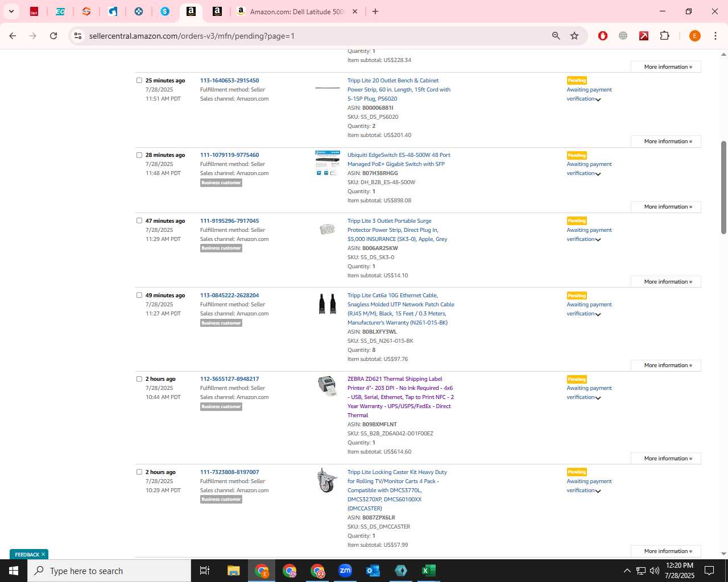
Task: Open the Adobe Acrobat extension icon
Action: pos(644,36)
